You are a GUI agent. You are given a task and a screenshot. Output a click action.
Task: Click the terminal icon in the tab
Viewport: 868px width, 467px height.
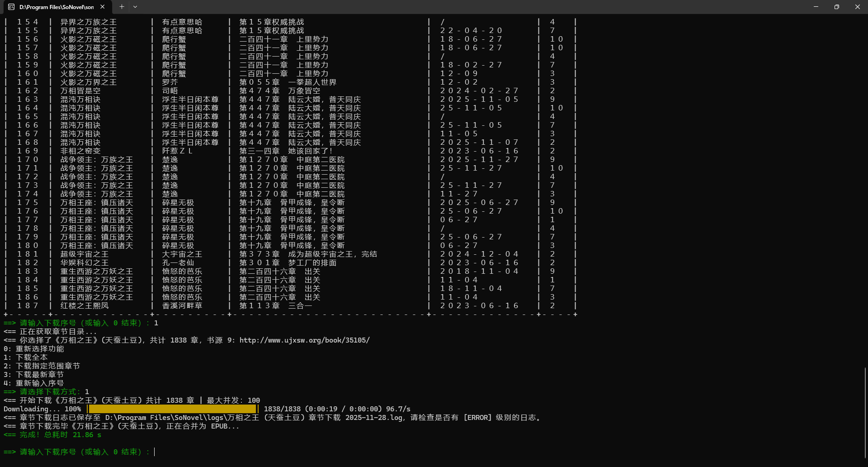[11, 7]
